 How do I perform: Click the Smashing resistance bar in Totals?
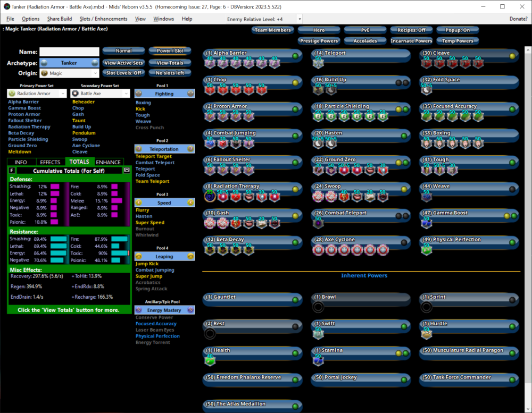coord(57,239)
